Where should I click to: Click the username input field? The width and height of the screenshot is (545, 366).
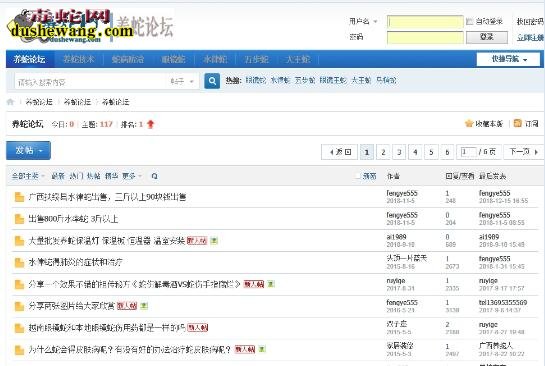click(x=425, y=22)
